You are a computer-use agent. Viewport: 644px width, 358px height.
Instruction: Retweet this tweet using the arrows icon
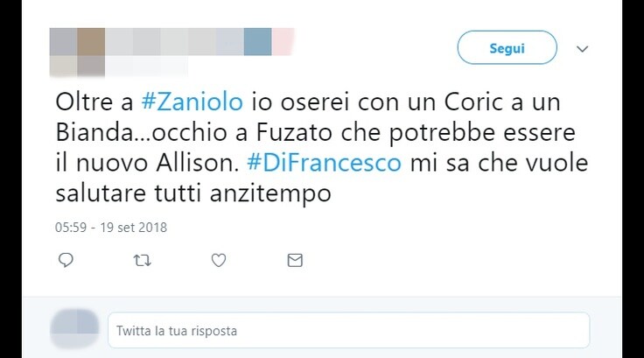142,260
